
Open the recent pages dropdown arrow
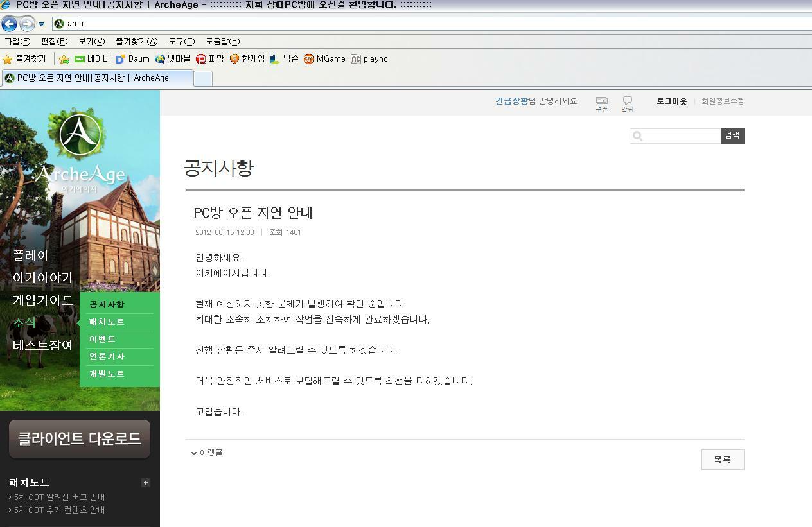click(42, 24)
